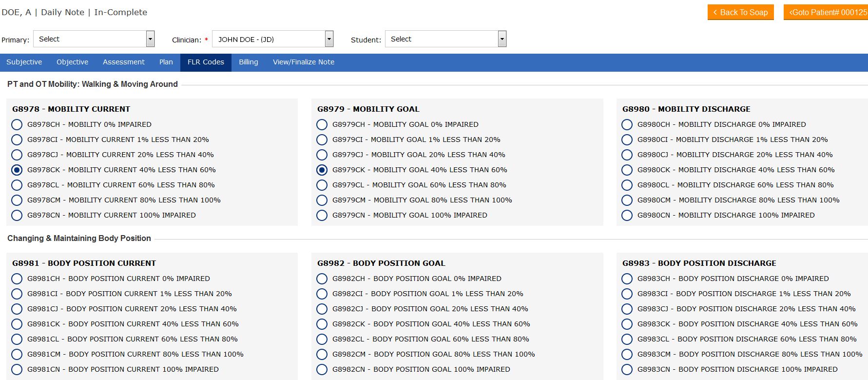Open the Assessment tab
The height and width of the screenshot is (380, 868).
(x=123, y=62)
